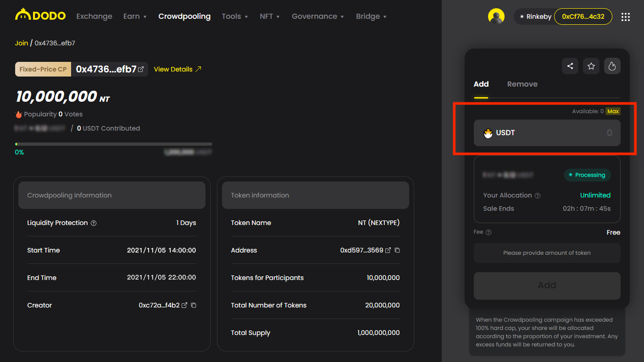Expand the Bridge dropdown menu
Image resolution: width=644 pixels, height=362 pixels.
(371, 16)
